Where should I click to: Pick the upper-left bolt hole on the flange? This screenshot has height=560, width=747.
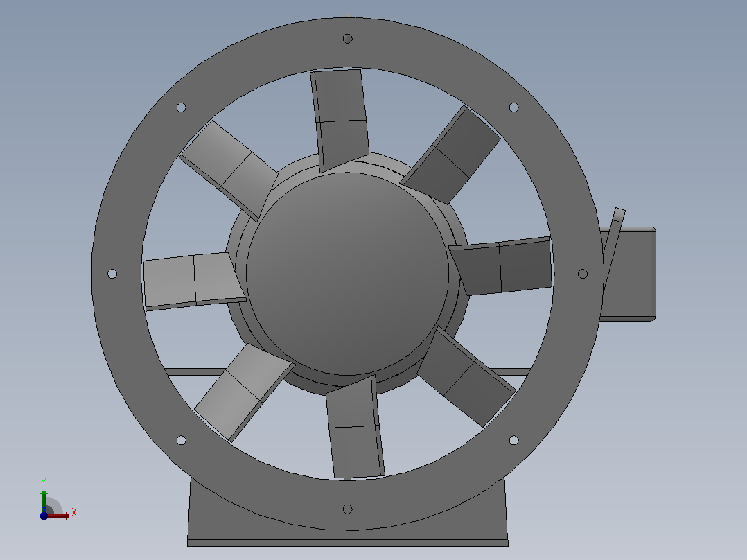coord(181,107)
